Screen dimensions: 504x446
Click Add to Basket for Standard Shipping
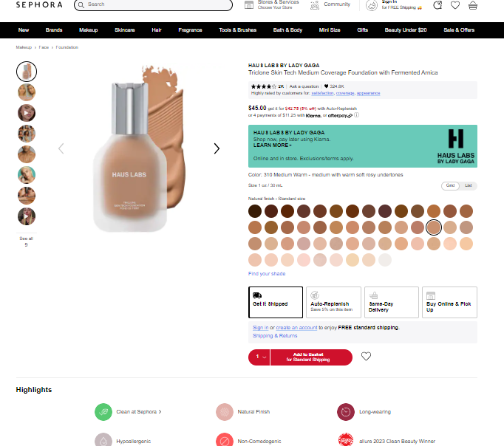coord(311,357)
